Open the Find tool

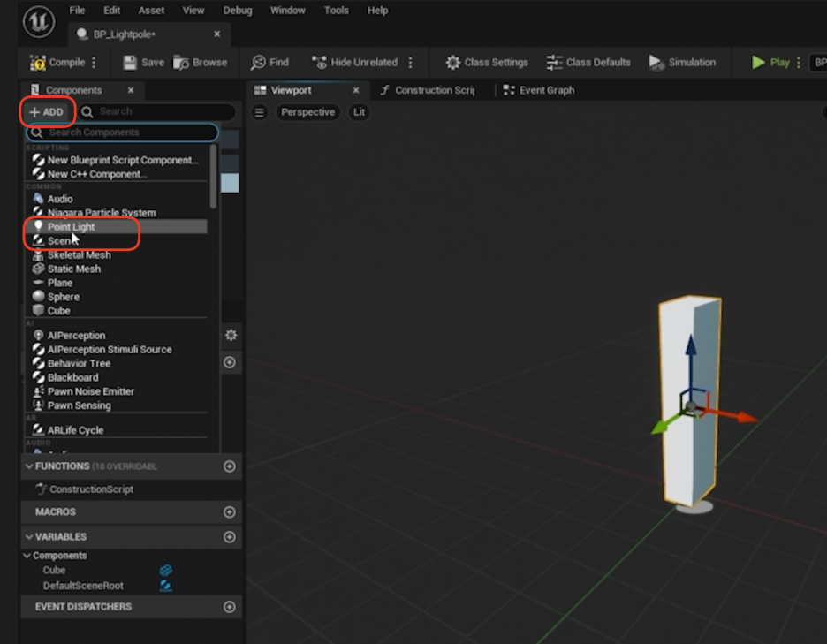click(270, 62)
